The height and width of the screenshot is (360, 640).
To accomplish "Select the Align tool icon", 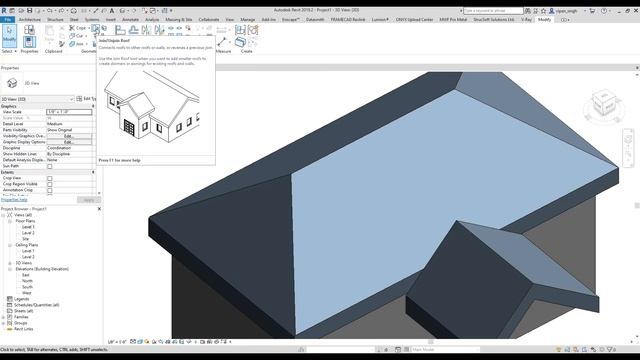I will [x=120, y=30].
